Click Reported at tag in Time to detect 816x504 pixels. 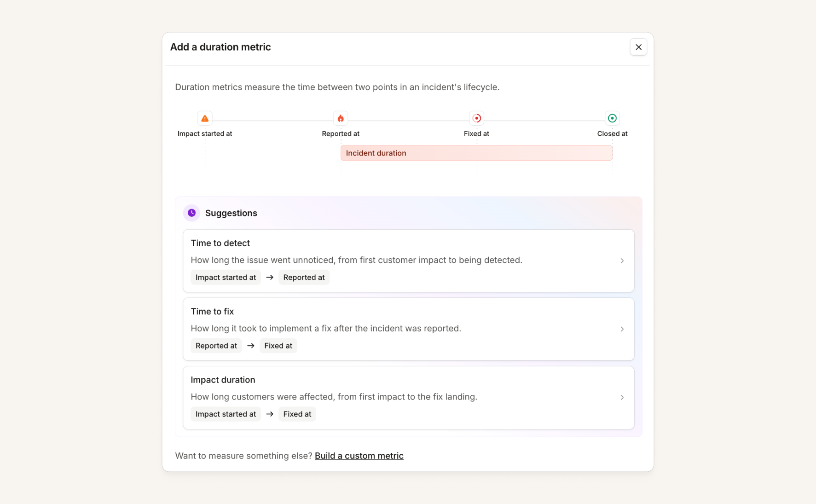tap(304, 277)
